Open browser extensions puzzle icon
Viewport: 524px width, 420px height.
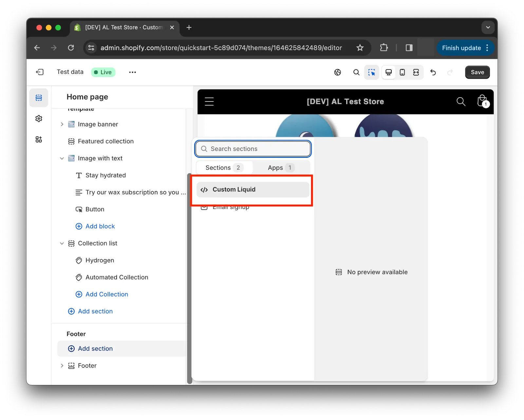384,48
